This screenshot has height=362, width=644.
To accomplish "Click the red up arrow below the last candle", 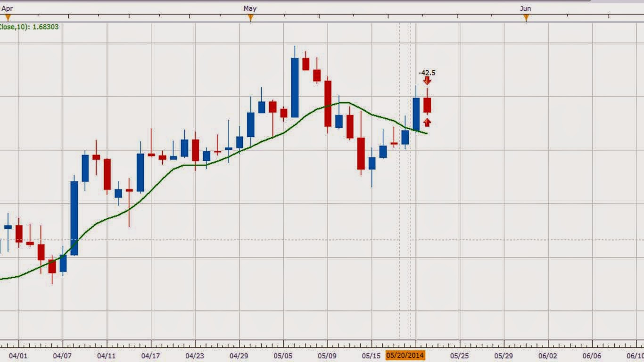I will (427, 123).
